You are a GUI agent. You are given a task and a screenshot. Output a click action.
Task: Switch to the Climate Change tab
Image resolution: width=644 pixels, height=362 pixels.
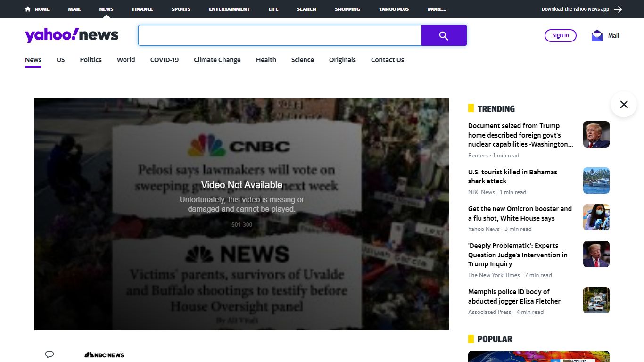pyautogui.click(x=217, y=60)
